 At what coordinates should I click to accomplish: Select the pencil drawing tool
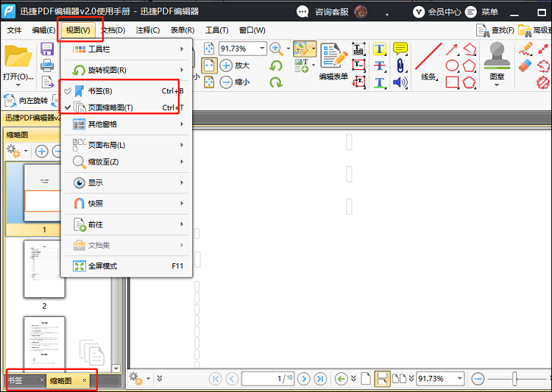pyautogui.click(x=526, y=49)
